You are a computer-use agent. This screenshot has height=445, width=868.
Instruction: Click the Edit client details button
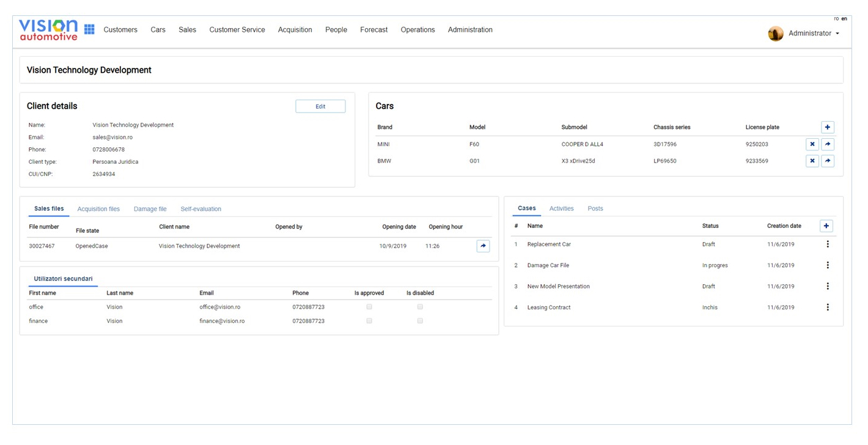point(320,106)
